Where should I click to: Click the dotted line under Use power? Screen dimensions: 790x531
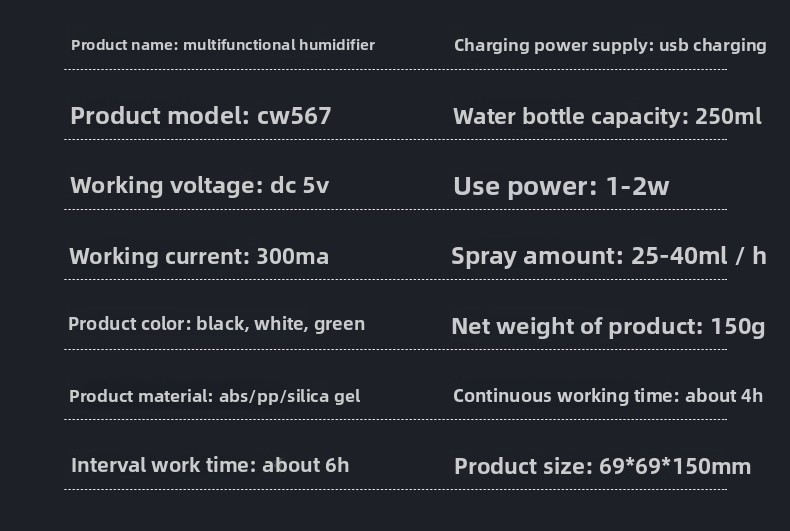590,209
